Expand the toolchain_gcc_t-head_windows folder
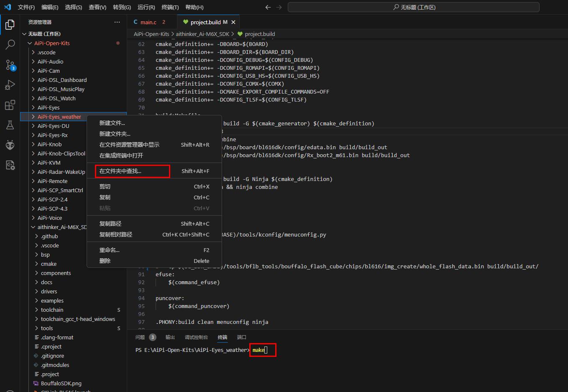The width and height of the screenshot is (568, 392). [x=36, y=319]
